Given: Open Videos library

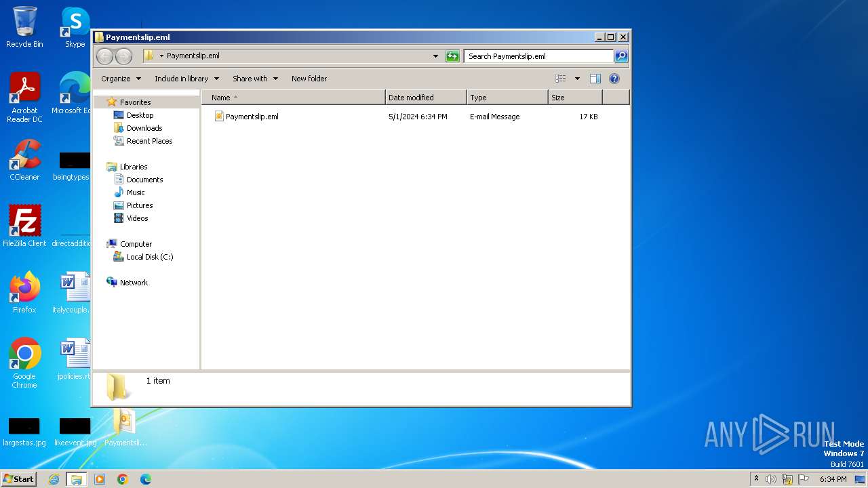Looking at the screenshot, I should tap(137, 218).
